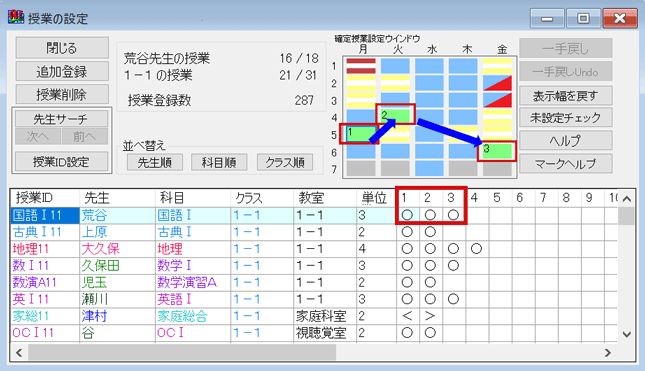645x371 pixels.
Task: Click the < mark in the 家総11 row
Action: coord(407,316)
